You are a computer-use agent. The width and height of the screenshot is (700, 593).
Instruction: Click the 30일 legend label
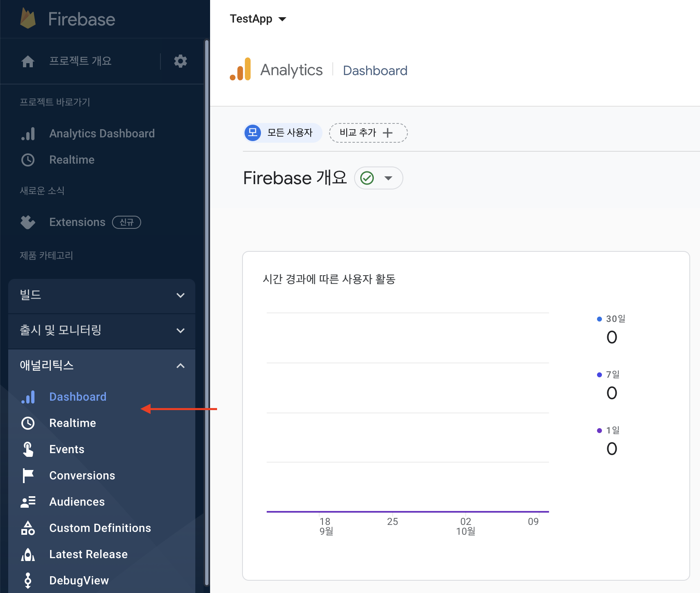(x=616, y=319)
